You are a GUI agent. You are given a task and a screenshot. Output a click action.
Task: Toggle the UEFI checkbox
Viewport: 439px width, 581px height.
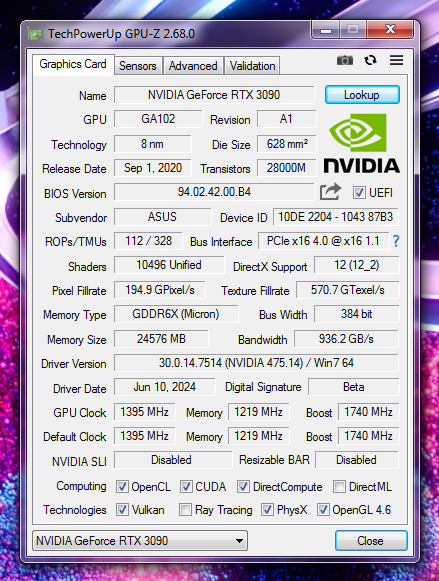(x=359, y=192)
